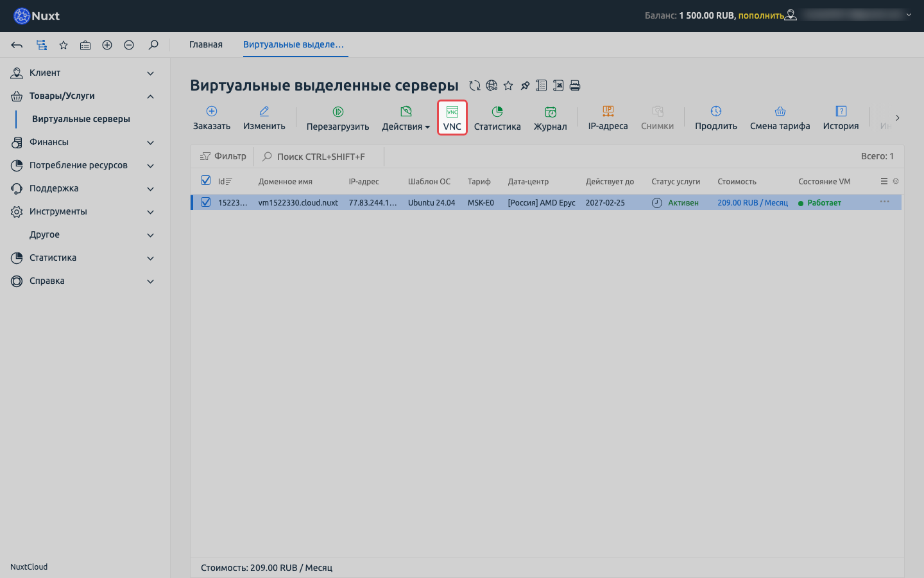The image size is (924, 578).
Task: Open История toolbar button
Action: pos(841,118)
